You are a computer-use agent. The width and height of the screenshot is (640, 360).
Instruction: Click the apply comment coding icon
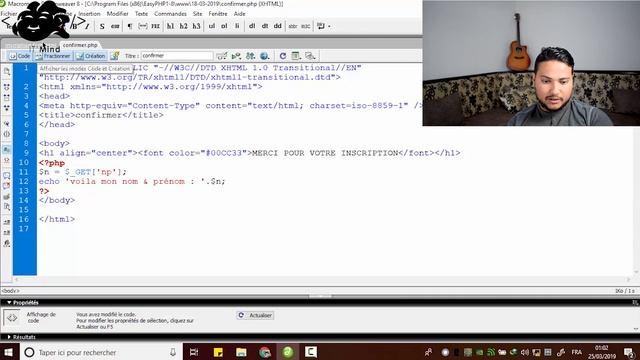tap(7, 176)
